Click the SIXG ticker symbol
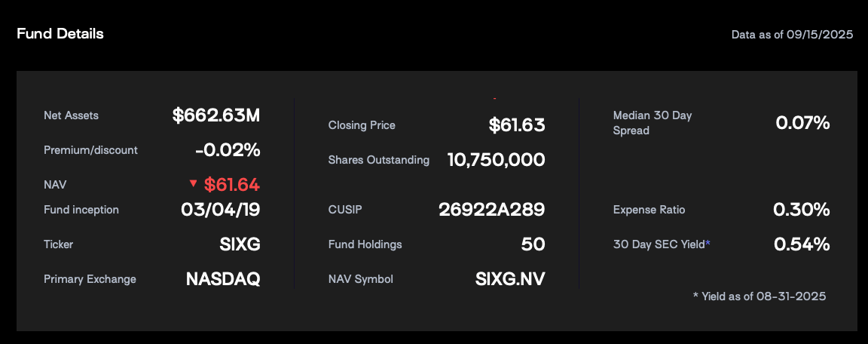This screenshot has height=344, width=868. tap(240, 244)
